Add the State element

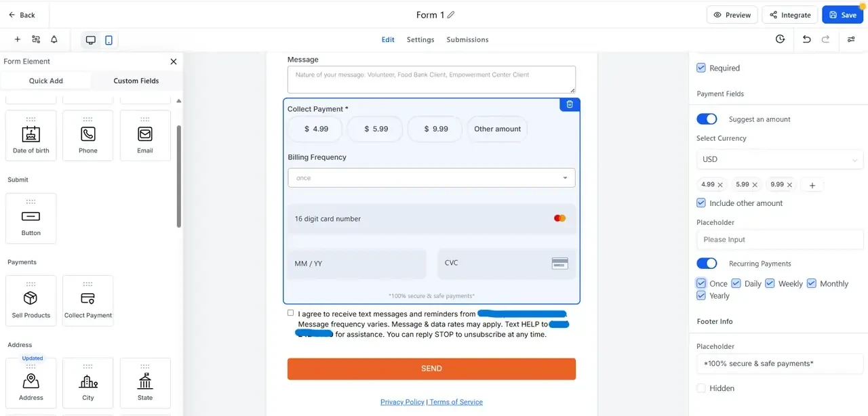145,383
